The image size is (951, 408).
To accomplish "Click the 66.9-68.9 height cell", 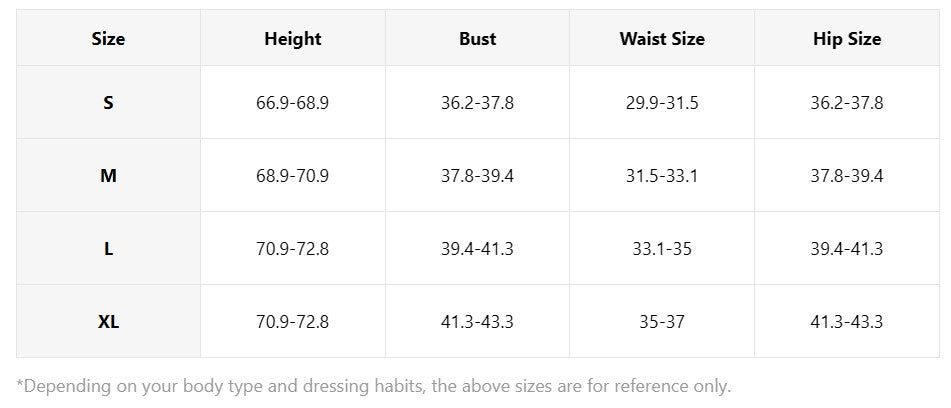I will tap(293, 102).
